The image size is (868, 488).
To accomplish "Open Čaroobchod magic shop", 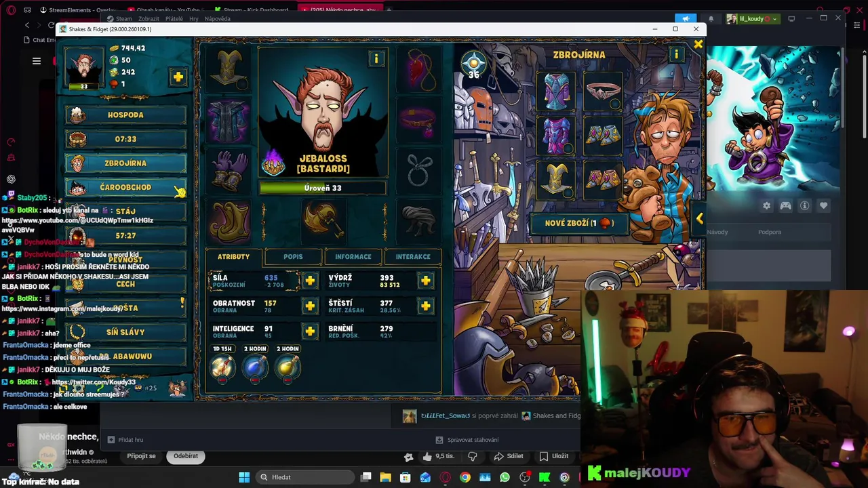I will click(125, 188).
